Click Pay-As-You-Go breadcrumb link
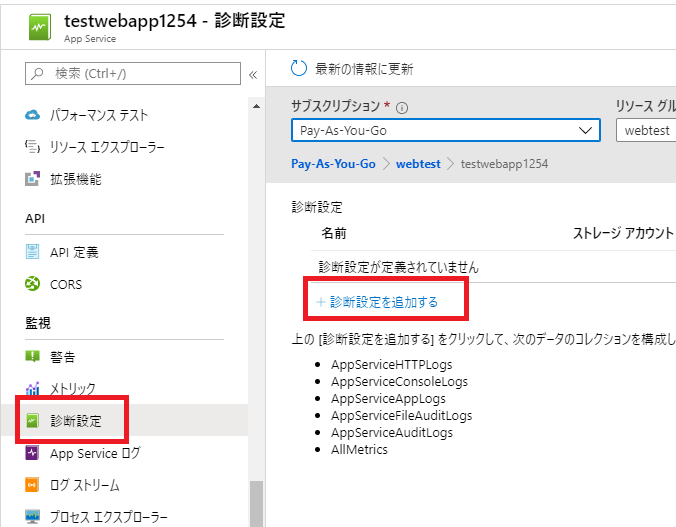 pos(333,164)
